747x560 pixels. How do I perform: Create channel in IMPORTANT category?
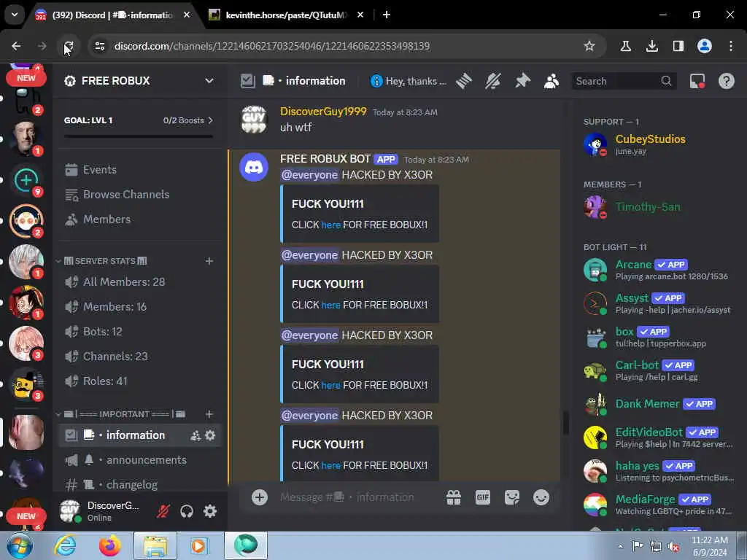209,414
